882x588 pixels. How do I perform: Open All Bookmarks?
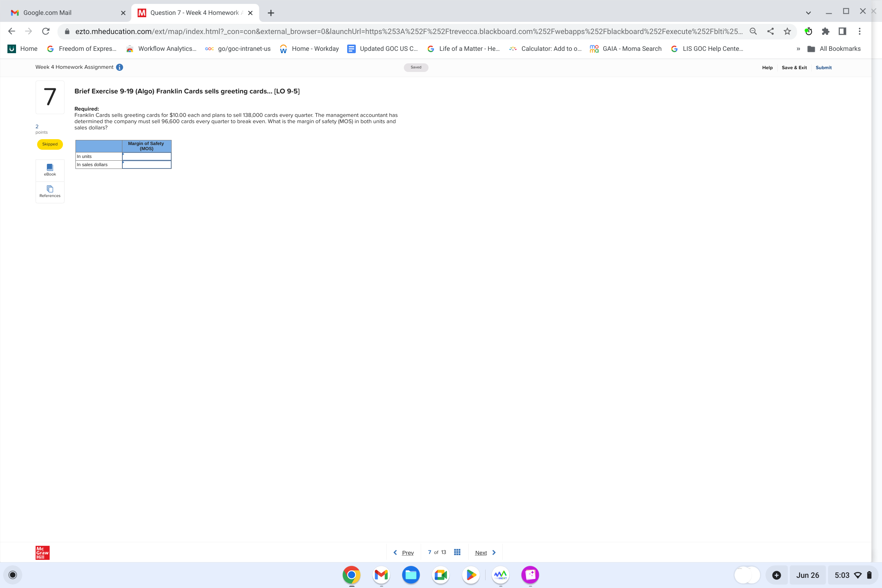coord(835,48)
